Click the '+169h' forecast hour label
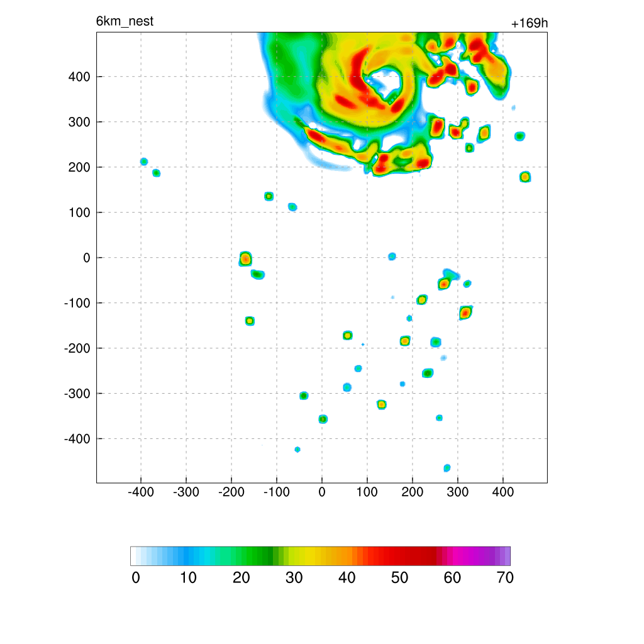Image resolution: width=644 pixels, height=644 pixels. [x=530, y=23]
